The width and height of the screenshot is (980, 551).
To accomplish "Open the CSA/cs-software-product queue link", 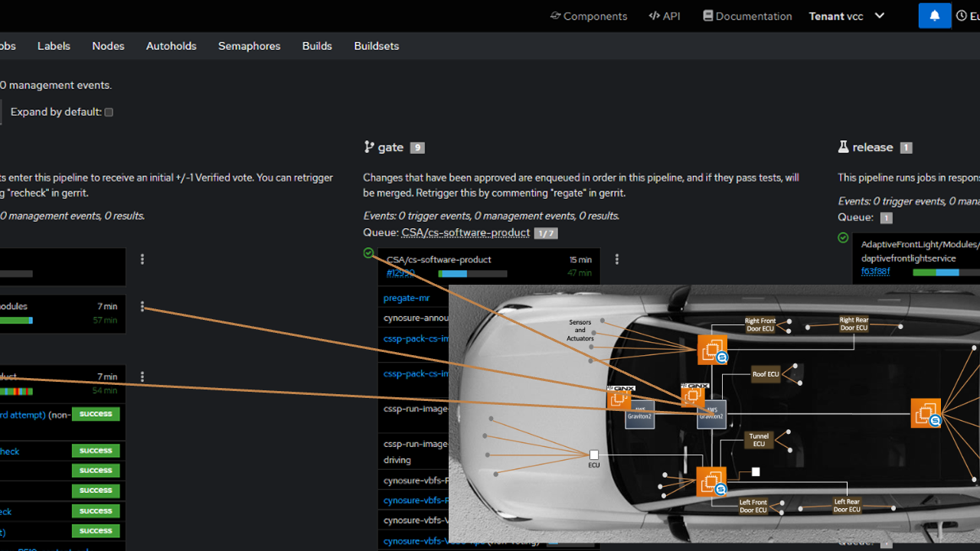I will [x=465, y=233].
